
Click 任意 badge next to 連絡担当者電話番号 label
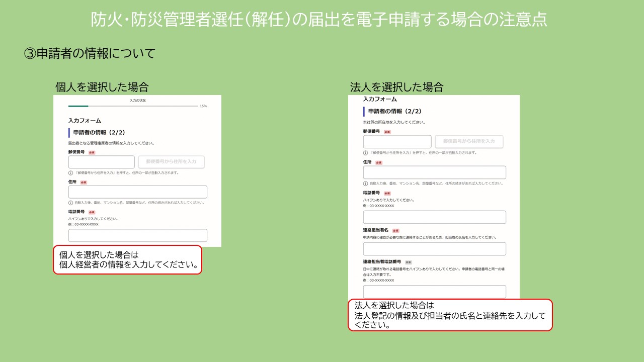click(x=408, y=262)
